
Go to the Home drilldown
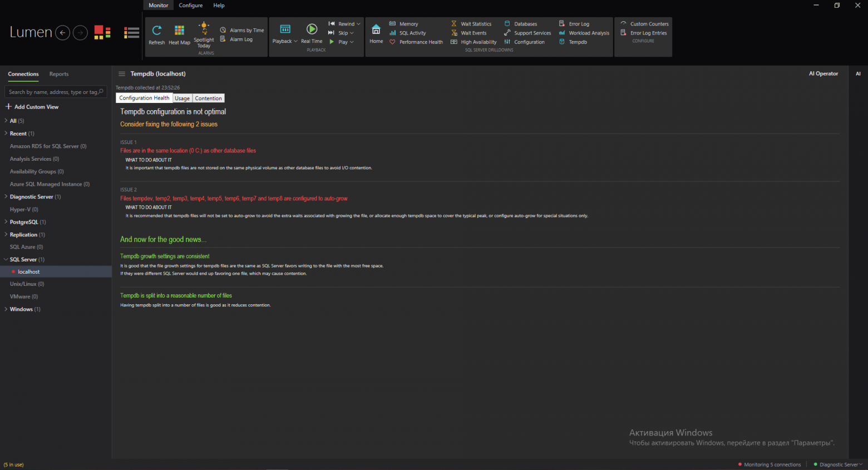[x=376, y=34]
